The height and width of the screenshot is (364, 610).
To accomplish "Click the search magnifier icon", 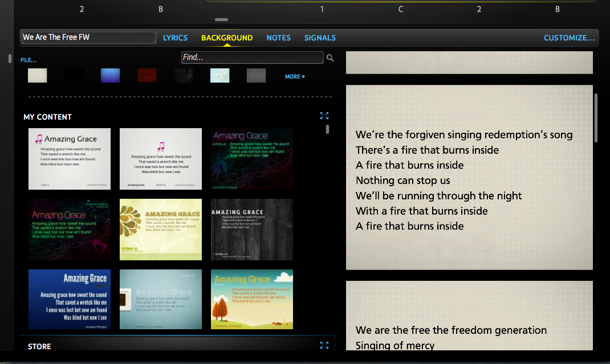I will [x=330, y=58].
